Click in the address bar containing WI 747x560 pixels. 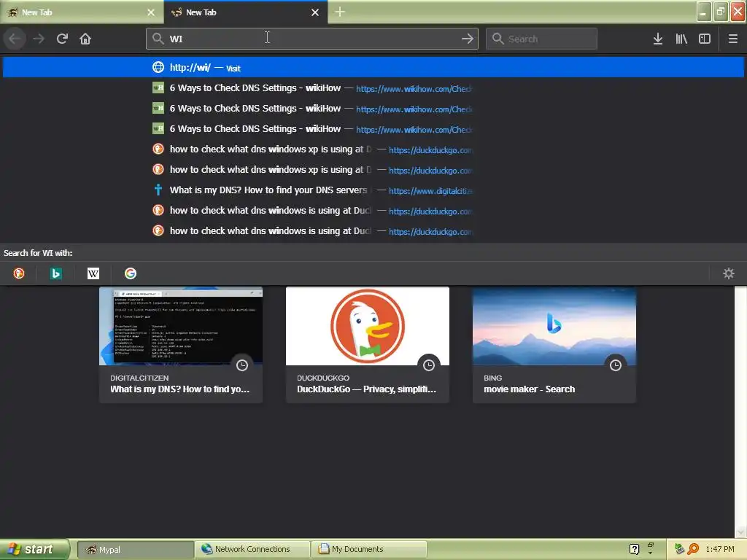[312, 39]
